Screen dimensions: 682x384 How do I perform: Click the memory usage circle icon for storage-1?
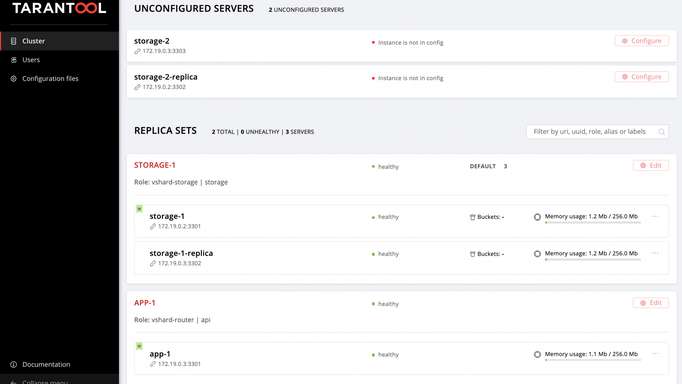(x=537, y=217)
